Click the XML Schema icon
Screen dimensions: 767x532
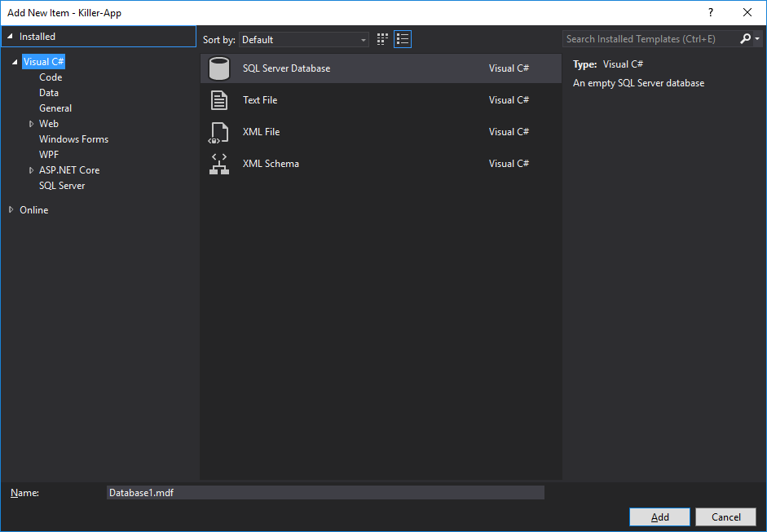218,164
